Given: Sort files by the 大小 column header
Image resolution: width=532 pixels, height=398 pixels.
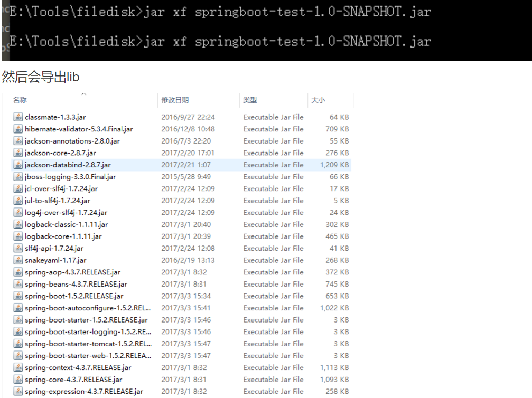Looking at the screenshot, I should pyautogui.click(x=318, y=100).
